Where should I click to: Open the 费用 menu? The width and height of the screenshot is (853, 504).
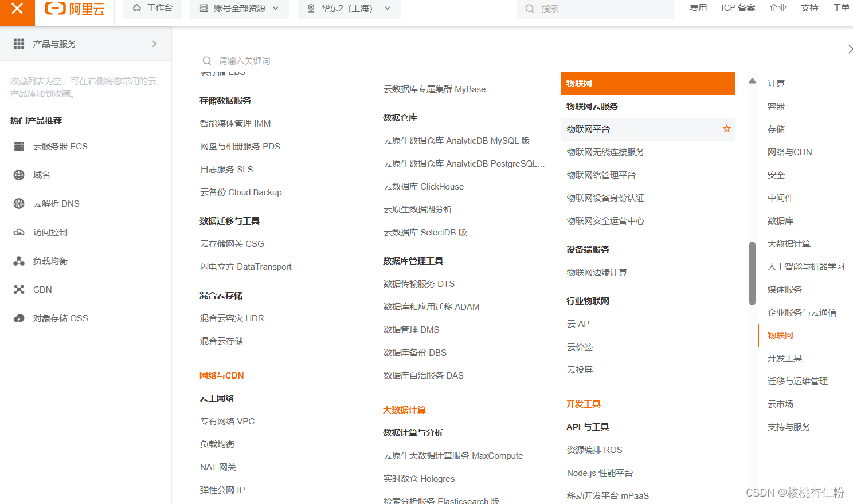698,8
